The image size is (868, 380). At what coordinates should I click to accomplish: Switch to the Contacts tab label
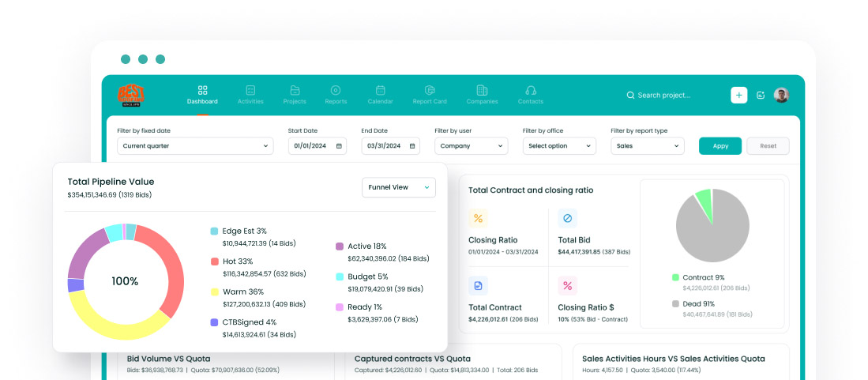[530, 101]
